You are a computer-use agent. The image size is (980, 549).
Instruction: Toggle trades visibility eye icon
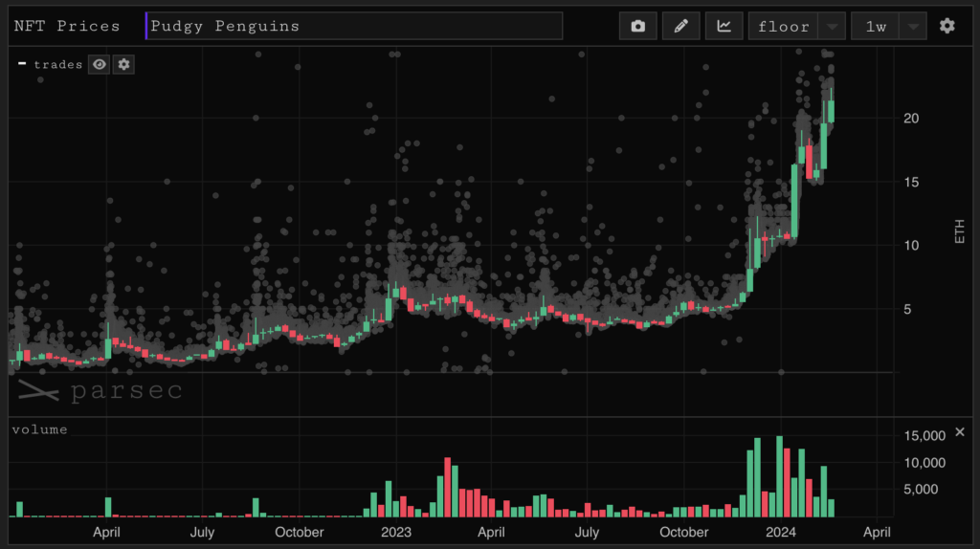pyautogui.click(x=100, y=64)
